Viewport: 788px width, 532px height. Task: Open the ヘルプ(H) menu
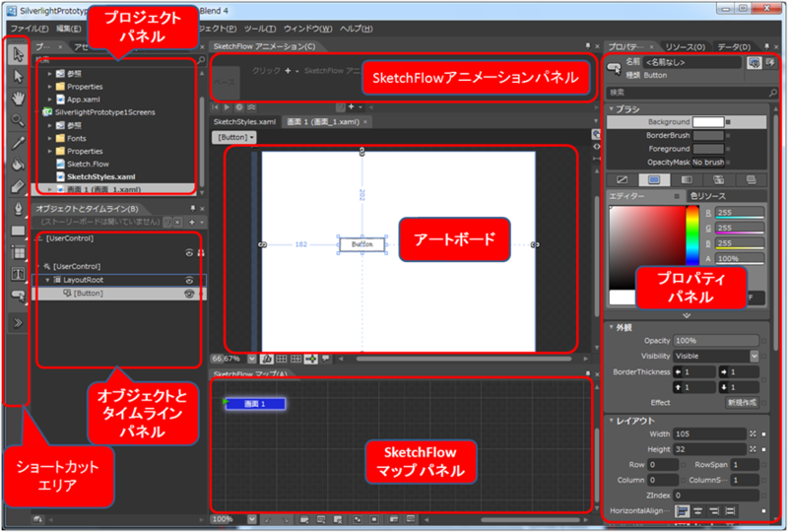(x=357, y=29)
